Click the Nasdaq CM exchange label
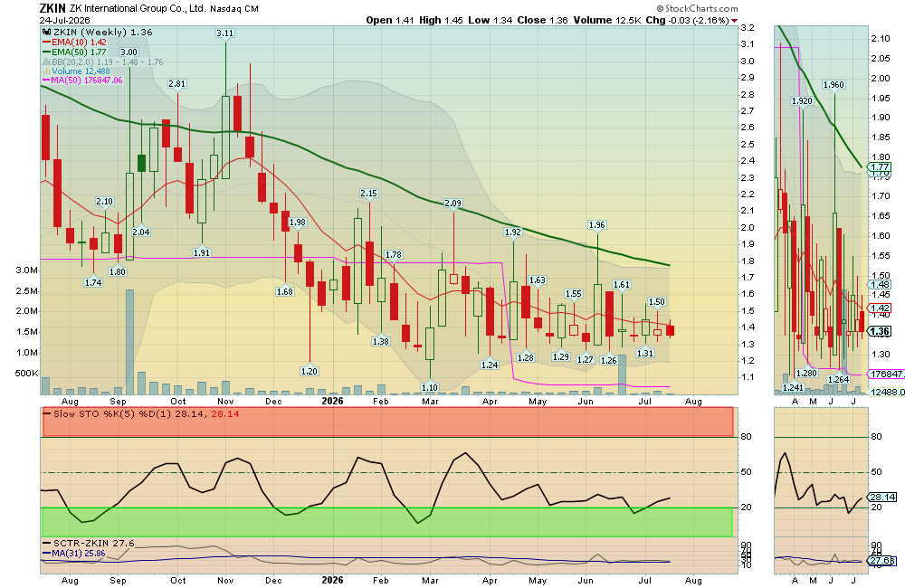 [x=234, y=9]
